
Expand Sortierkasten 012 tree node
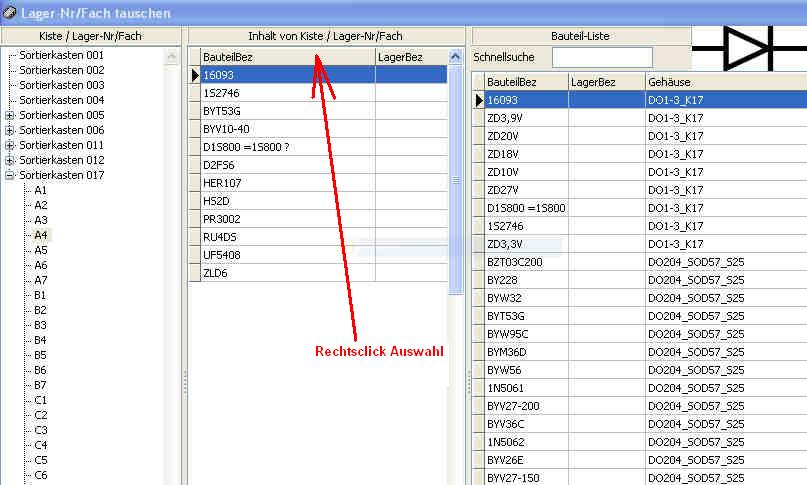tap(9, 160)
